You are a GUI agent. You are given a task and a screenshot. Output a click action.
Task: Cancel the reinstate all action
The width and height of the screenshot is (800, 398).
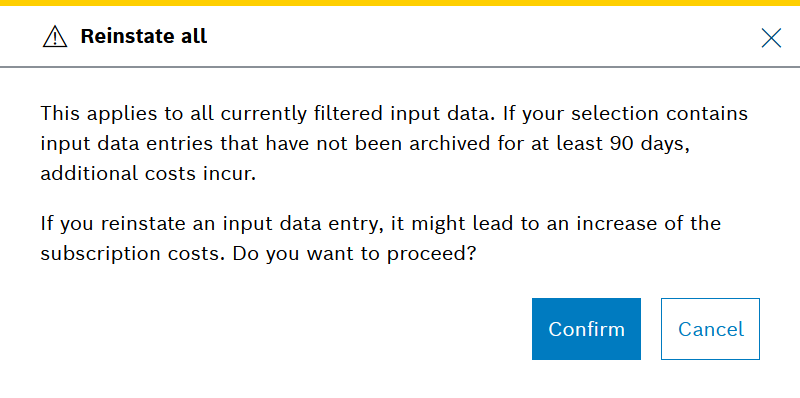(710, 329)
